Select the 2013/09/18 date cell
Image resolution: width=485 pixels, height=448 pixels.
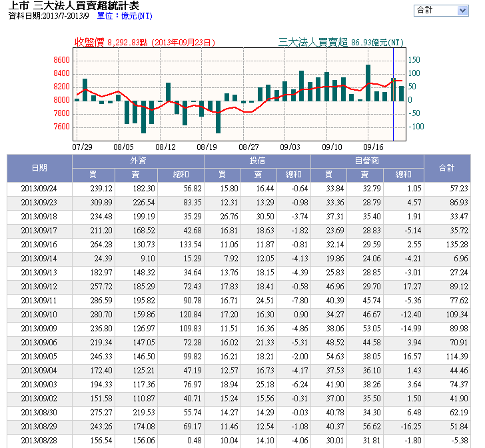[x=39, y=217]
